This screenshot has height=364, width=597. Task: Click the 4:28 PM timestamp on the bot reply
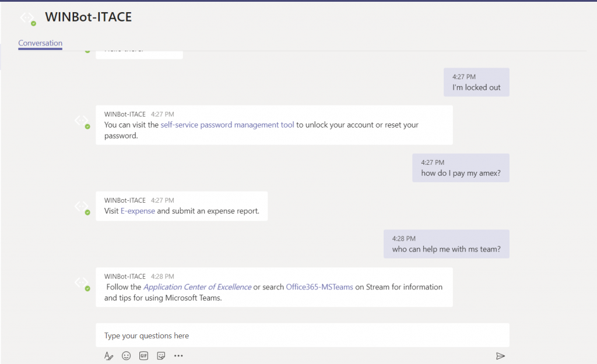point(163,277)
